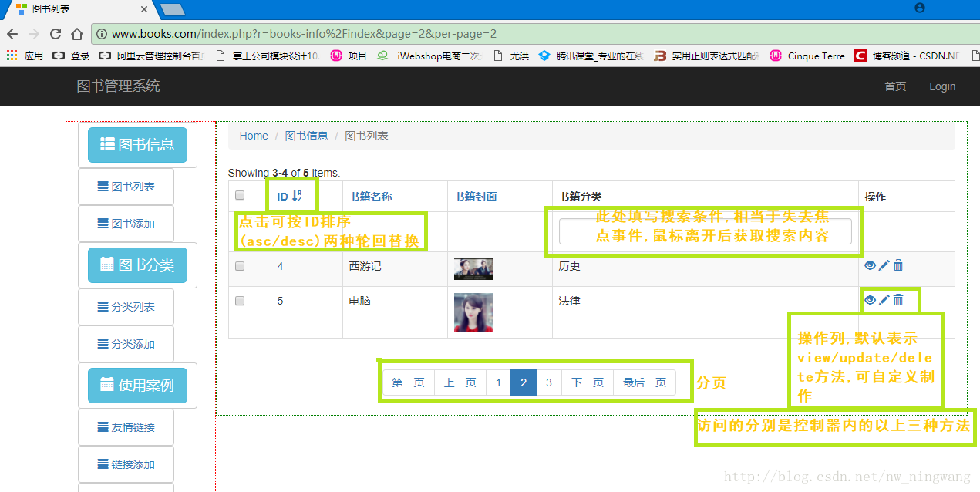Screen dimensions: 980x492
Task: Go to page 1 in pagination
Action: pos(498,382)
